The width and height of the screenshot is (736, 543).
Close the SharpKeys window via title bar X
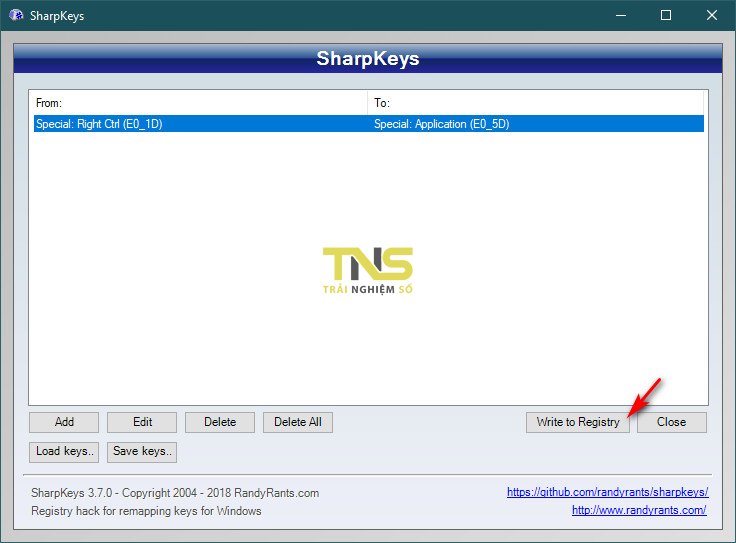pyautogui.click(x=712, y=15)
